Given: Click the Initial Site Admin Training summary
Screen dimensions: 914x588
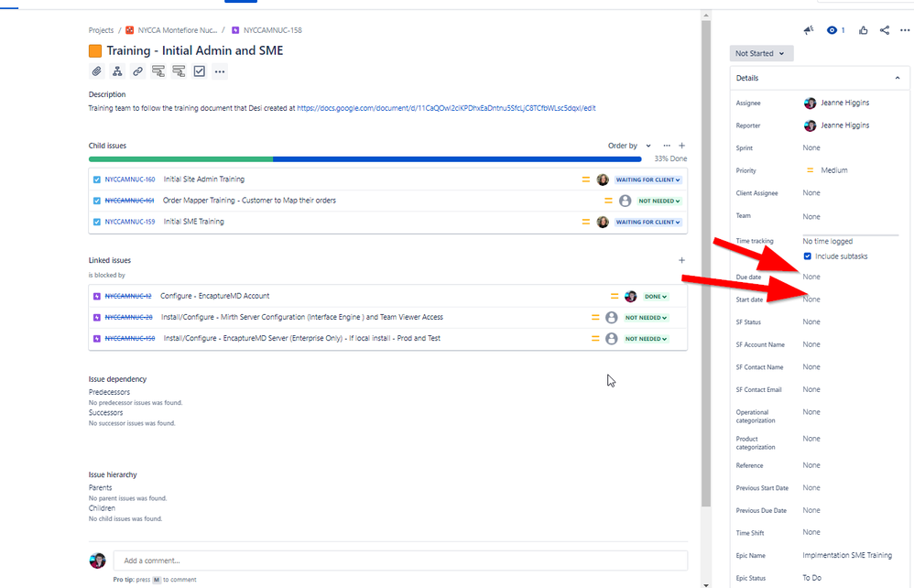Looking at the screenshot, I should 204,180.
